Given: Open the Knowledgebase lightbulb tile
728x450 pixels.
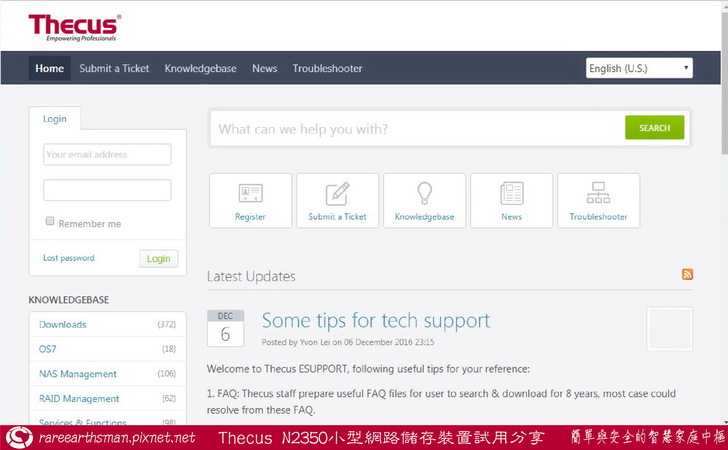Looking at the screenshot, I should pos(424,201).
